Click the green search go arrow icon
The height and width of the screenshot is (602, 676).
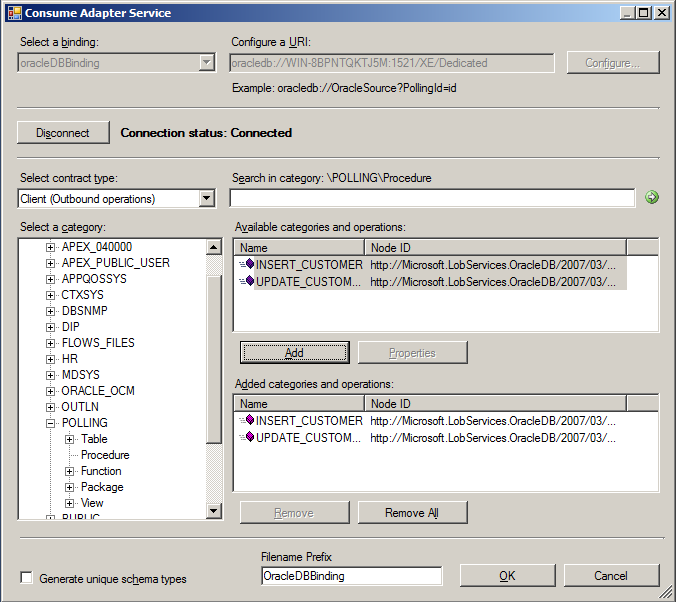coord(651,197)
